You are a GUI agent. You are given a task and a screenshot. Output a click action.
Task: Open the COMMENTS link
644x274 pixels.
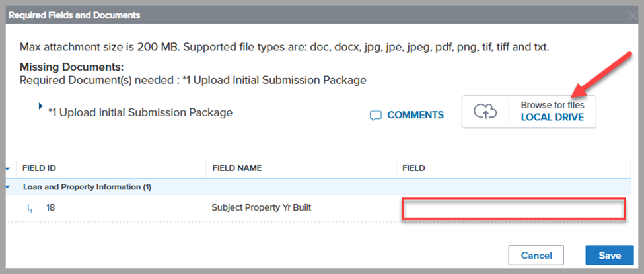click(415, 115)
